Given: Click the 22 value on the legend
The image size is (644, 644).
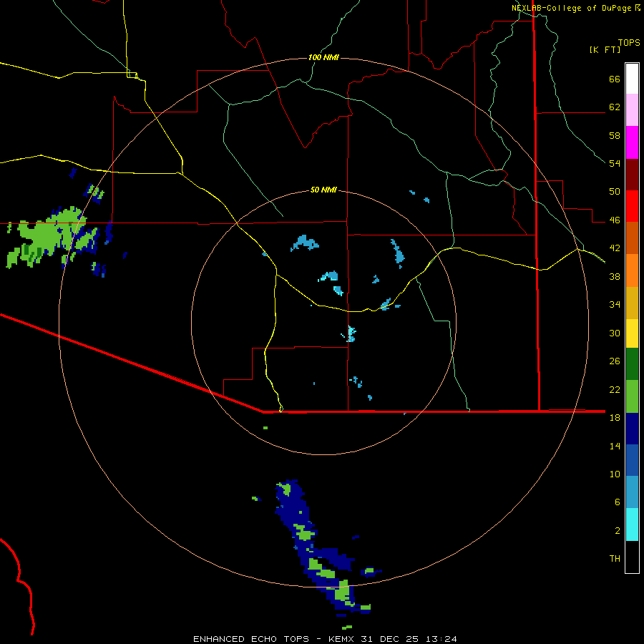Looking at the screenshot, I should click(615, 389).
